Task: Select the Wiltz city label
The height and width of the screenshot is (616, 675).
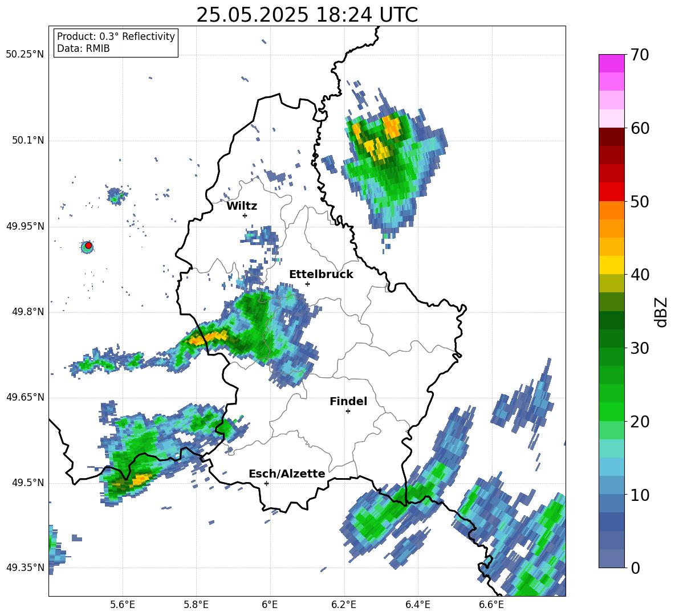Action: [242, 206]
